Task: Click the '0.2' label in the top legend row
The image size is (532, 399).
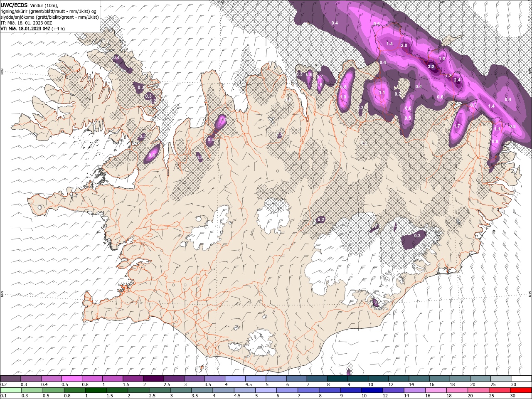Action: coord(3,384)
